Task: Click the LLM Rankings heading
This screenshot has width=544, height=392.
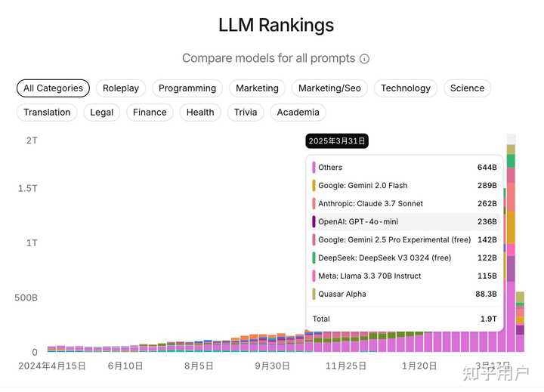Action: point(277,26)
